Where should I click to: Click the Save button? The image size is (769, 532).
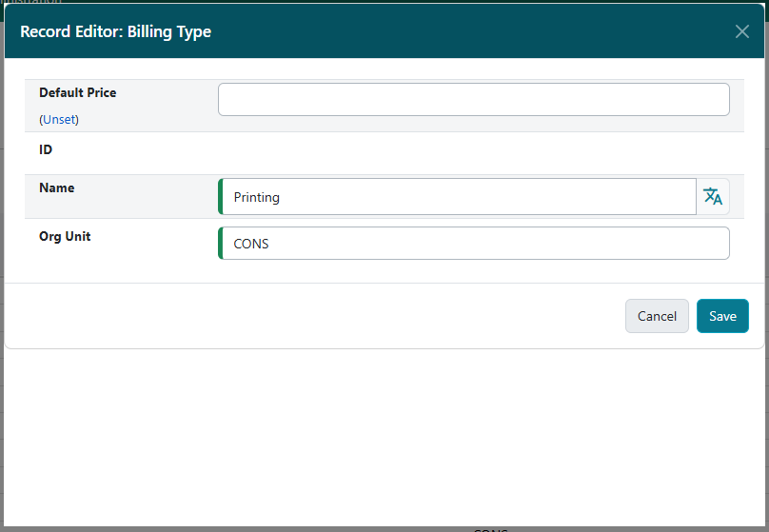(722, 316)
